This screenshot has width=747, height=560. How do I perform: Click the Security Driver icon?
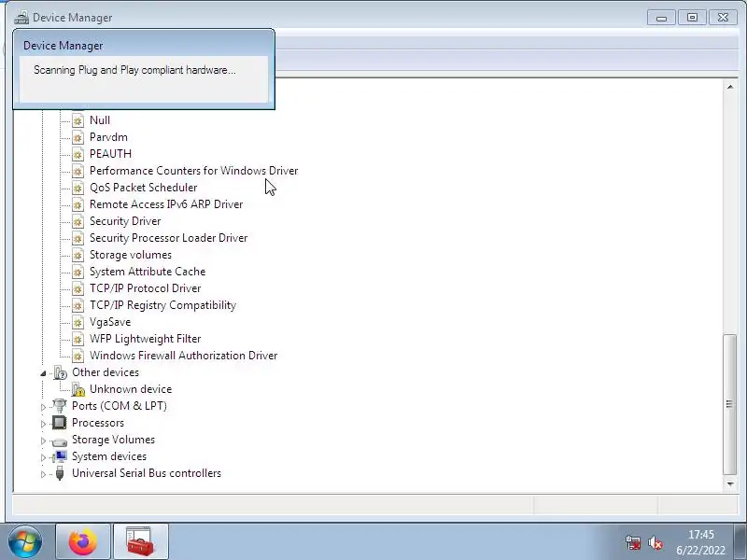click(x=78, y=221)
